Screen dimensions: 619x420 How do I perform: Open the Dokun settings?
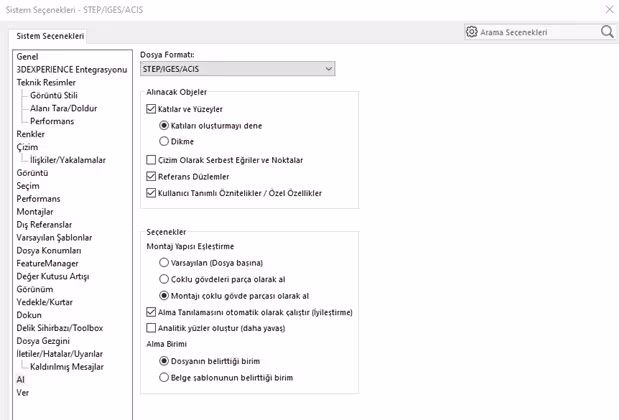pyautogui.click(x=29, y=315)
